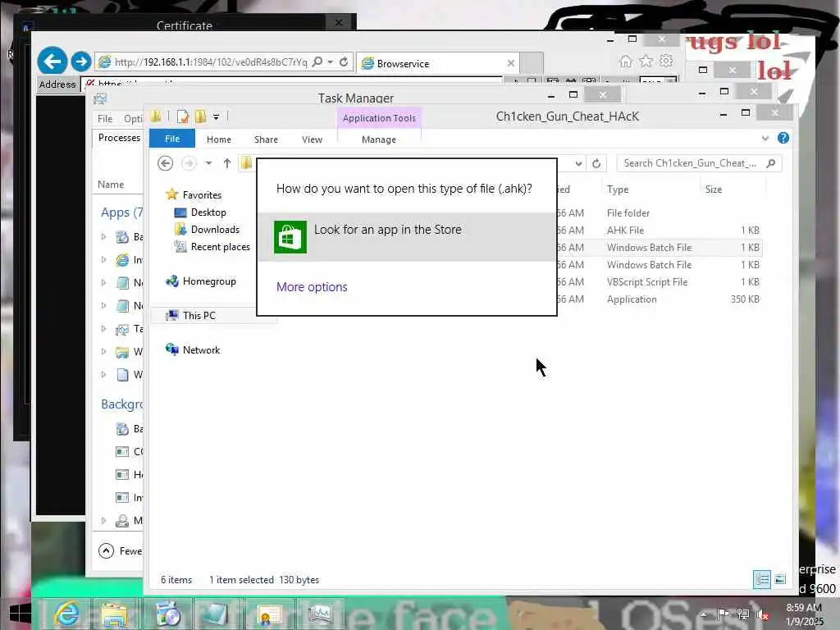Open More options in the open-with dialog
This screenshot has width=840, height=630.
[x=312, y=287]
